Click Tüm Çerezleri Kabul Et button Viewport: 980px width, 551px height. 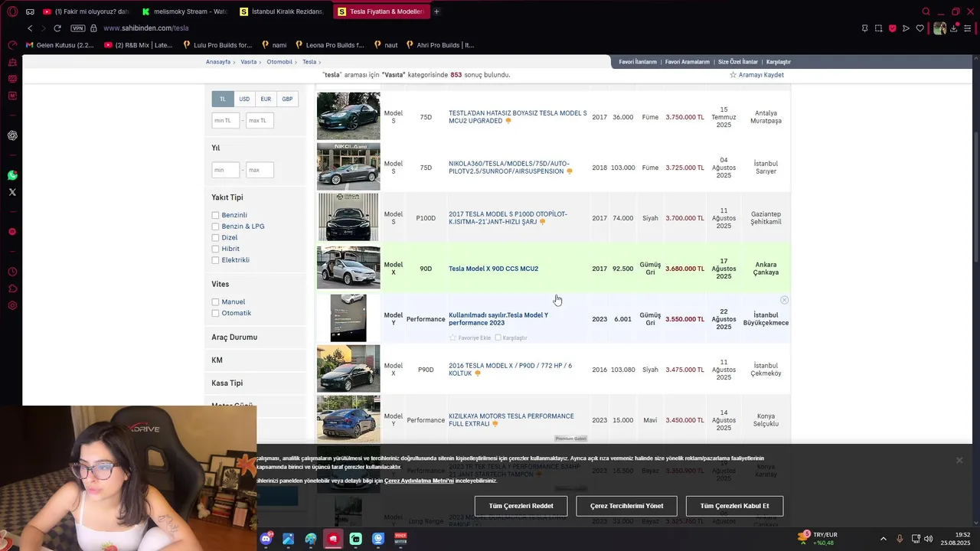pyautogui.click(x=734, y=506)
